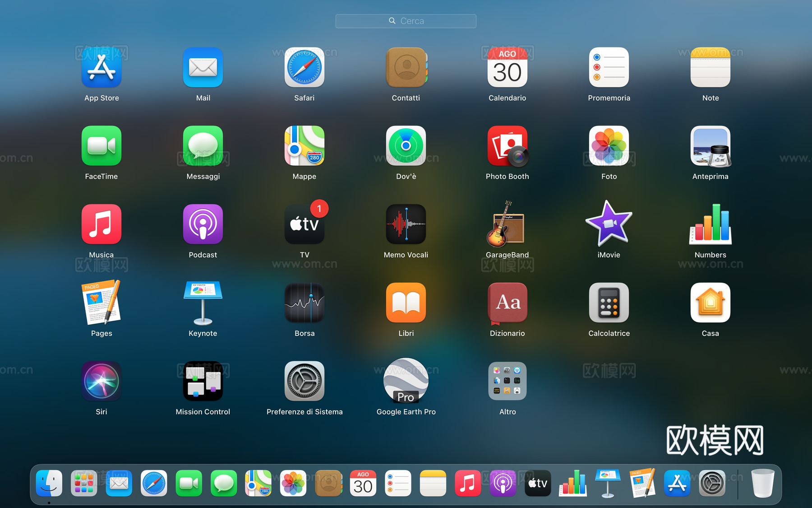Open the Trash in the Dock
812x508 pixels.
762,484
